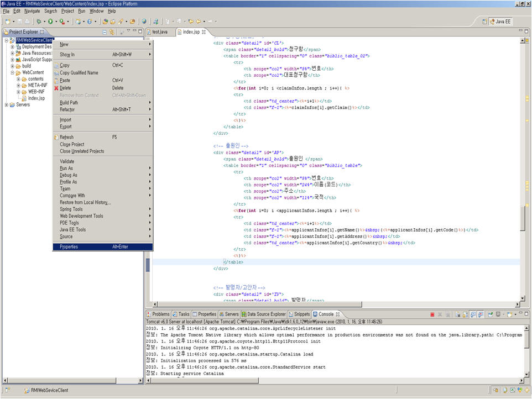Click the New file wizard icon
The width and height of the screenshot is (532, 399).
7,22
